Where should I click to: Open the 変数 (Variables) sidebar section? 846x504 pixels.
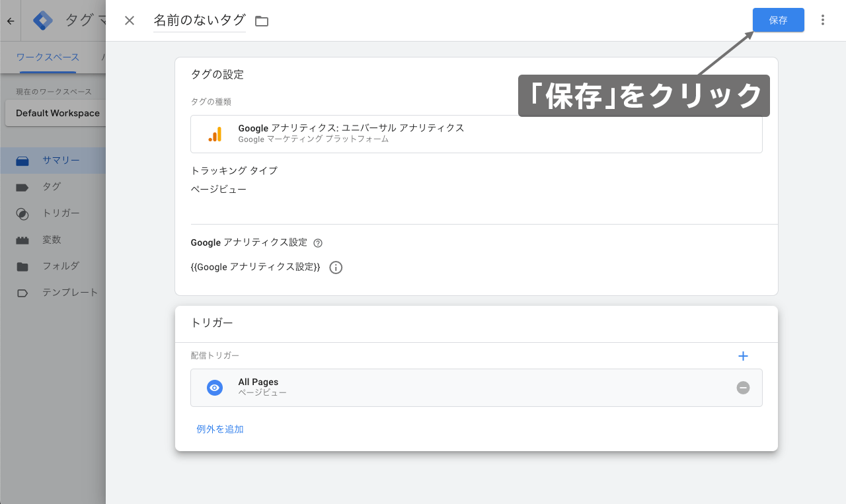tap(24, 239)
